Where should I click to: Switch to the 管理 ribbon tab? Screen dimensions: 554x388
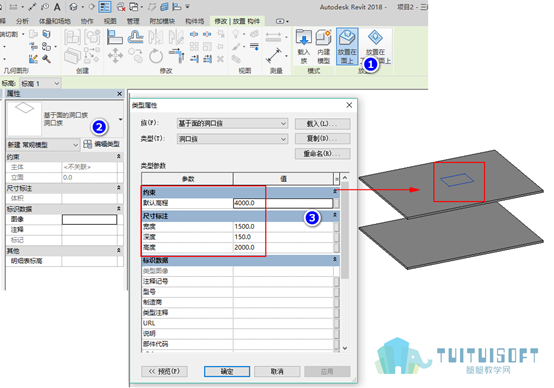coord(133,21)
